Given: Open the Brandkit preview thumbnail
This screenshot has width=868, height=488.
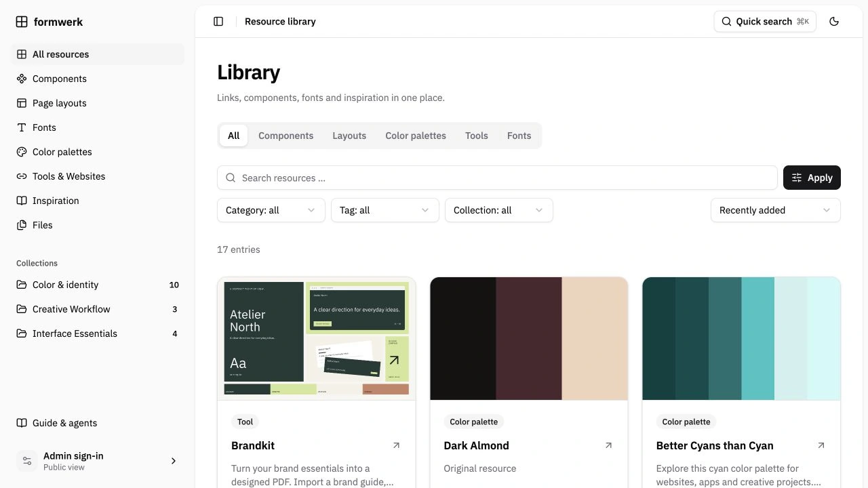Looking at the screenshot, I should click(317, 338).
